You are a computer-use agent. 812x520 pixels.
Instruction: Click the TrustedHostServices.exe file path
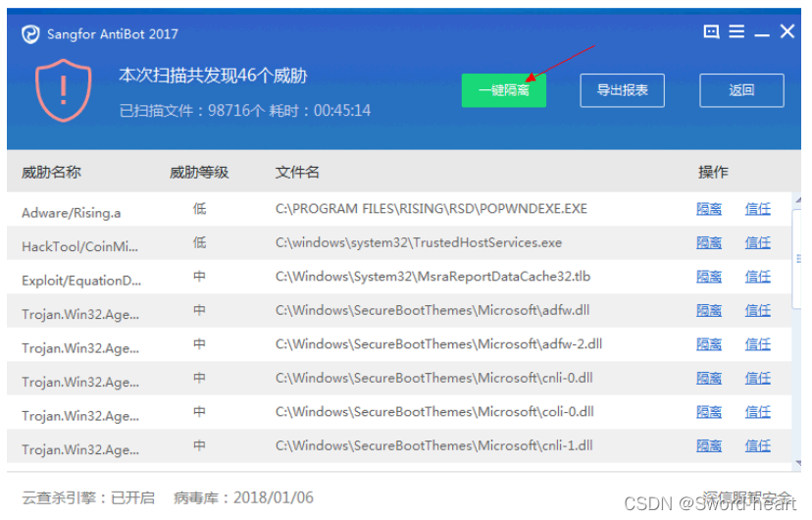pos(419,243)
